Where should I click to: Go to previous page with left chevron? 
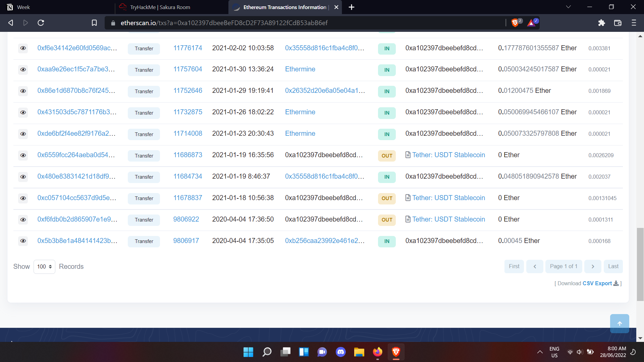click(x=535, y=266)
